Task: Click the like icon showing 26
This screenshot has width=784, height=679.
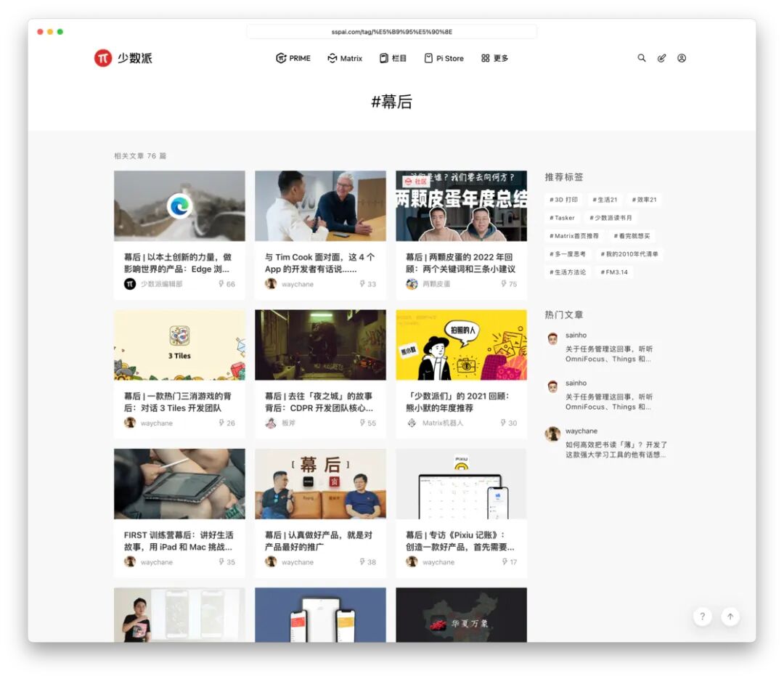Action: pyautogui.click(x=221, y=423)
